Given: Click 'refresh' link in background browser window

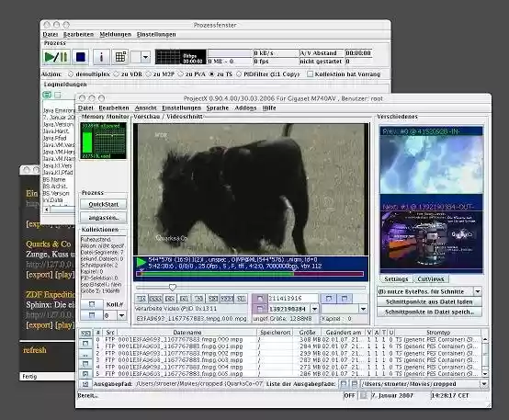Looking at the screenshot, I should 35,350.
